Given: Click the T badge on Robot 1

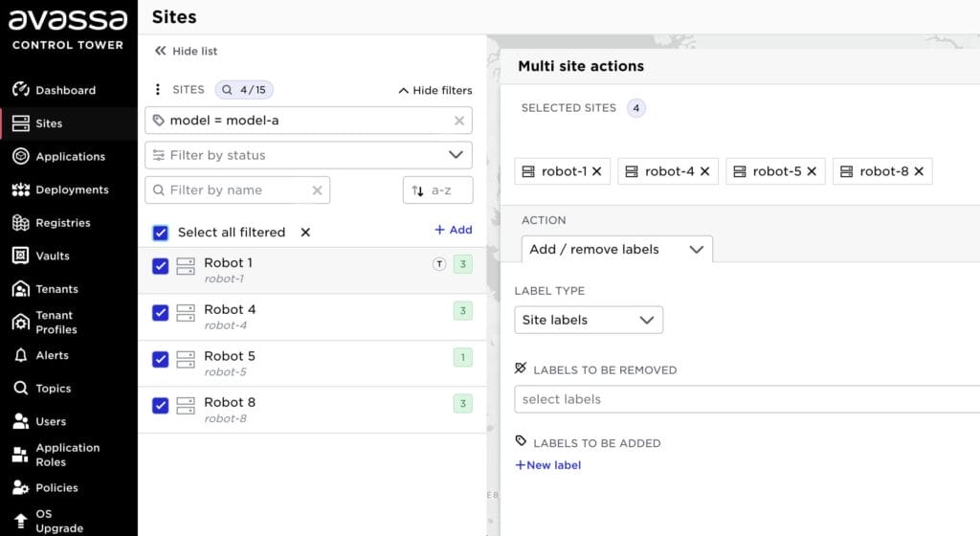Looking at the screenshot, I should [439, 264].
